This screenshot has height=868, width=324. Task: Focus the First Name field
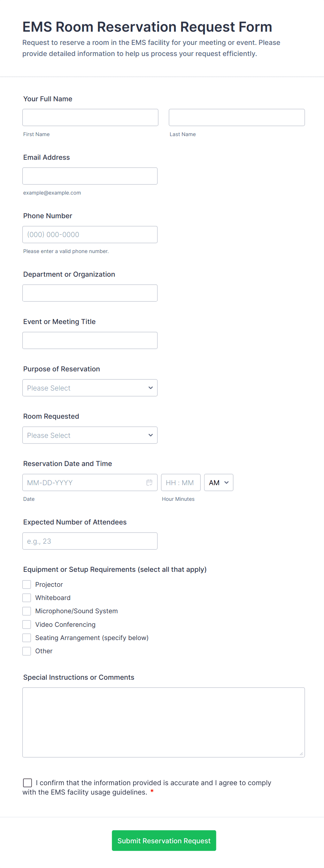(x=90, y=117)
